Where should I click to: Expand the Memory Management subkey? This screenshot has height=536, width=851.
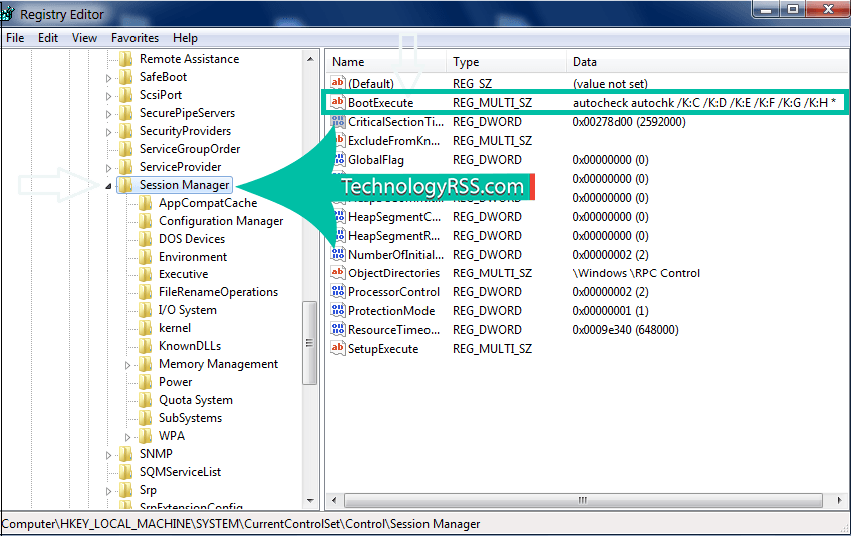tap(127, 365)
